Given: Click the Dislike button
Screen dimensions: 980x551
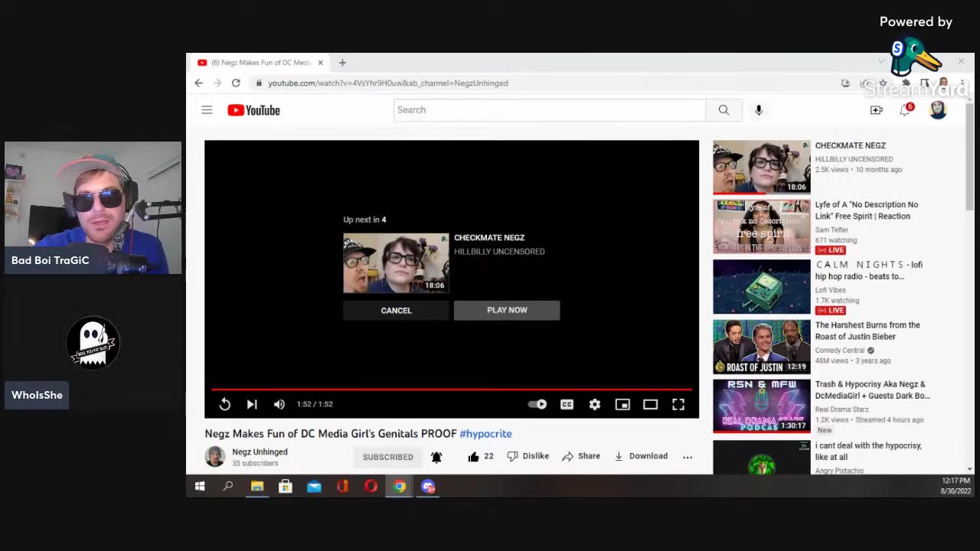Looking at the screenshot, I should [528, 456].
